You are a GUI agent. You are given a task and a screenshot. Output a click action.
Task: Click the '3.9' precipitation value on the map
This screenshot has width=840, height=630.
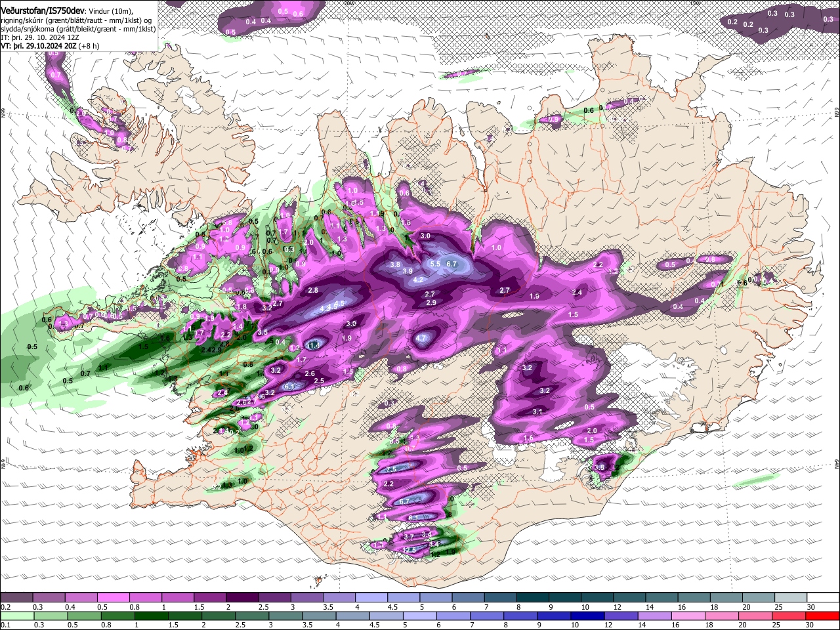pos(408,271)
